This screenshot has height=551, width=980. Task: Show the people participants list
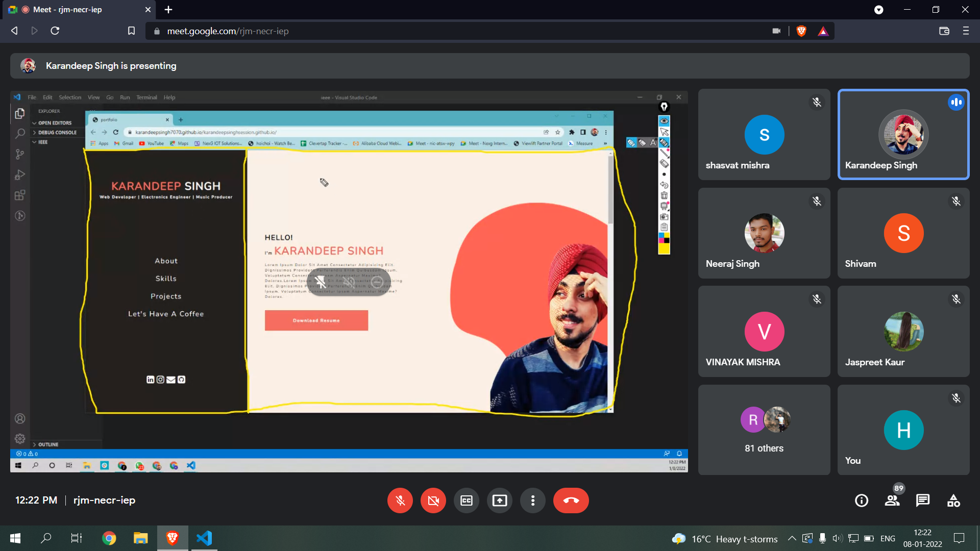point(892,500)
